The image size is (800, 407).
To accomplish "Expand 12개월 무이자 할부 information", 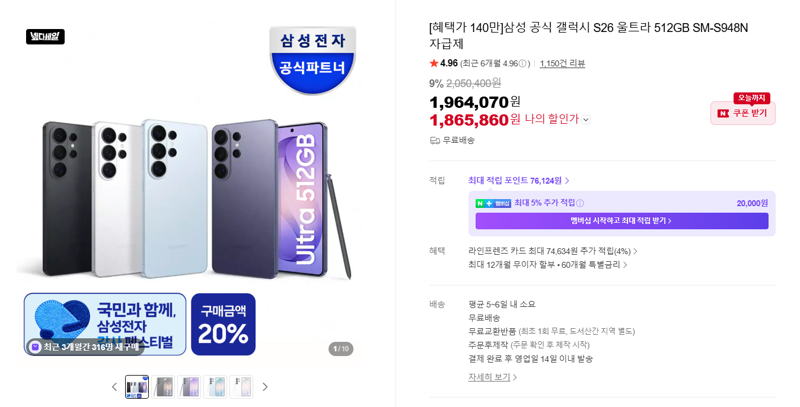I will (547, 265).
